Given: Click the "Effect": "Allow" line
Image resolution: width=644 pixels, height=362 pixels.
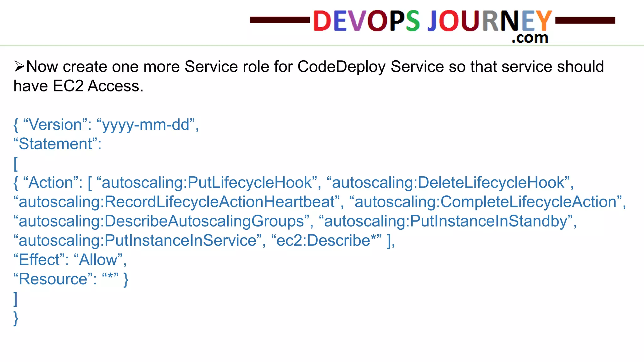Looking at the screenshot, I should pyautogui.click(x=69, y=260).
